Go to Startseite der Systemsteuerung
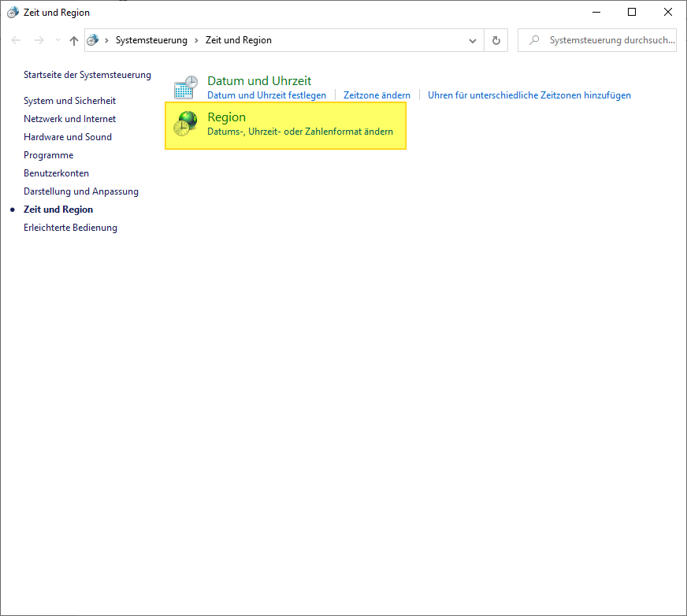Image resolution: width=687 pixels, height=616 pixels. [87, 75]
